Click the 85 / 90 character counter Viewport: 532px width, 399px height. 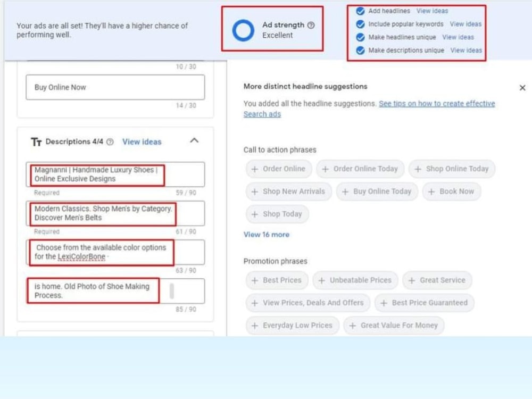[186, 310]
